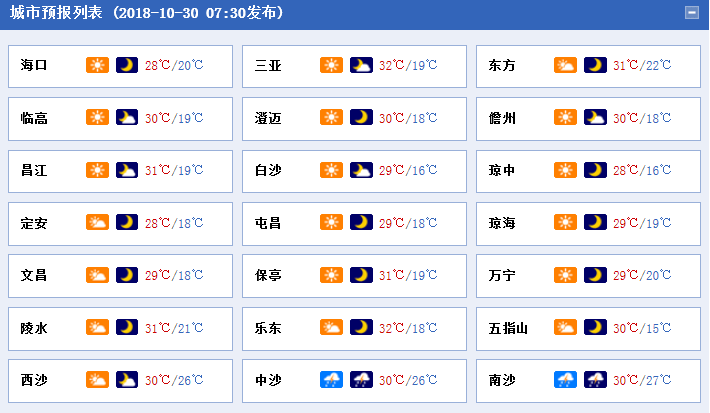Click Zhongsha's daytime thunderstorm icon
Viewport: 710px width, 413px height.
pos(331,380)
